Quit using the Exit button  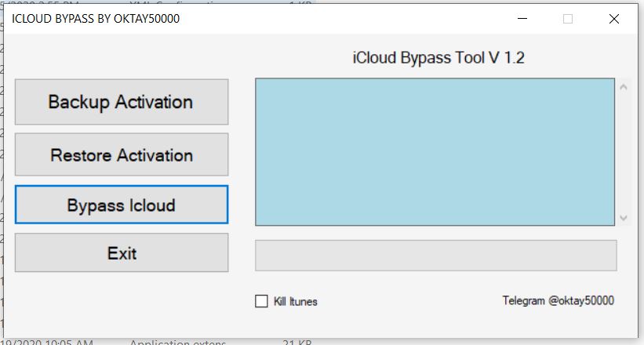122,252
